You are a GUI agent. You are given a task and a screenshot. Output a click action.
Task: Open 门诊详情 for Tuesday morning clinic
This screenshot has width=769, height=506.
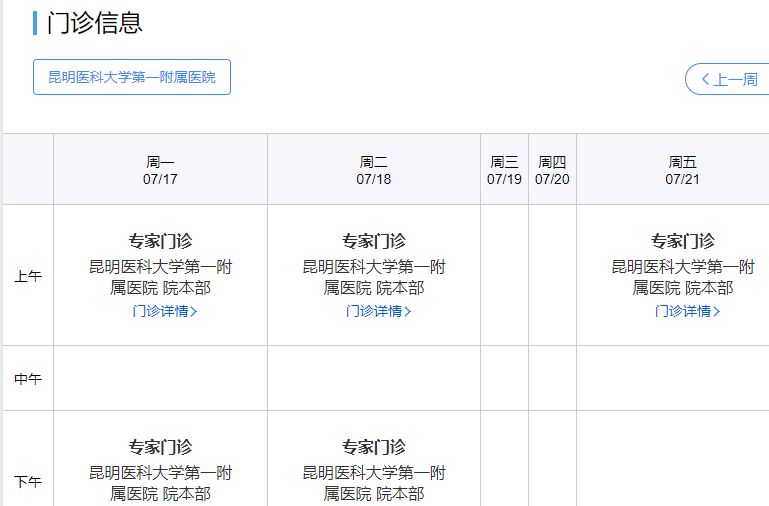(379, 311)
